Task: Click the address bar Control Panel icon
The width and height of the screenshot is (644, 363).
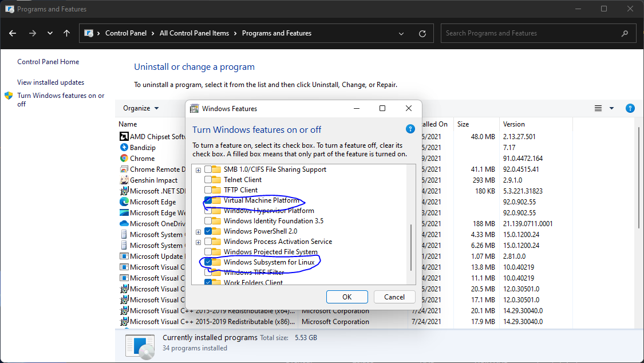Action: (x=88, y=33)
